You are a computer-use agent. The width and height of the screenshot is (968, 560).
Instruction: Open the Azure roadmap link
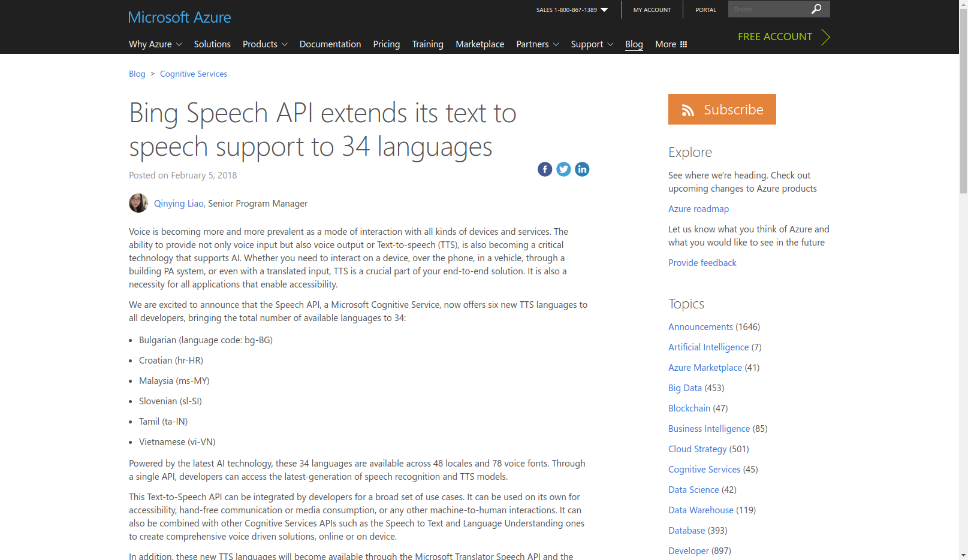click(x=698, y=209)
